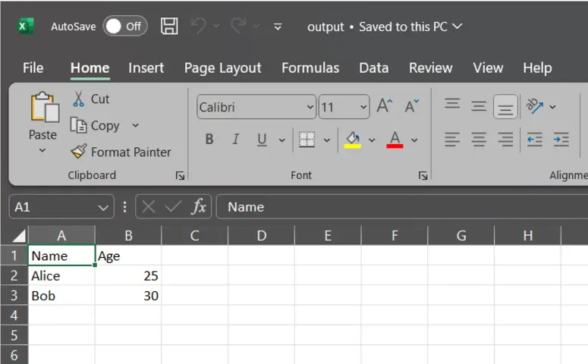Select row 2 header

(14, 275)
